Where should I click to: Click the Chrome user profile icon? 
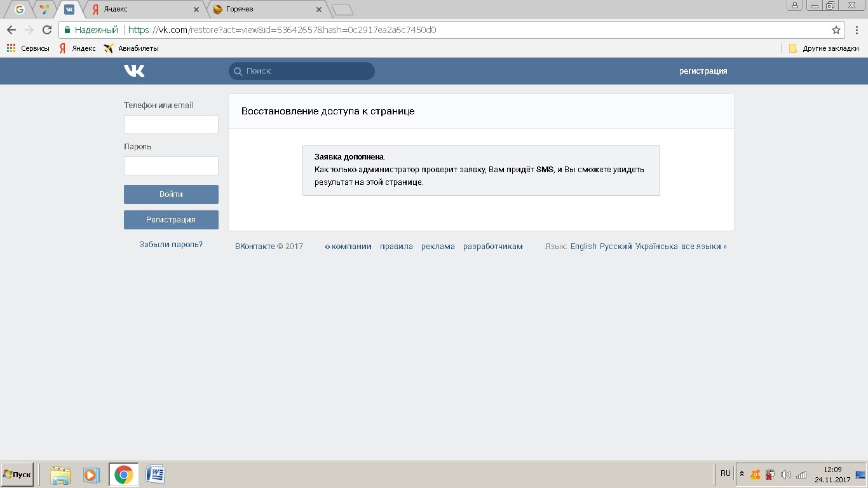coord(795,6)
